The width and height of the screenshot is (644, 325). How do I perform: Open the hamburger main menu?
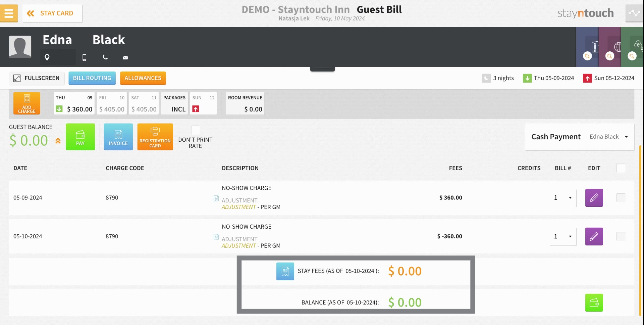point(9,13)
